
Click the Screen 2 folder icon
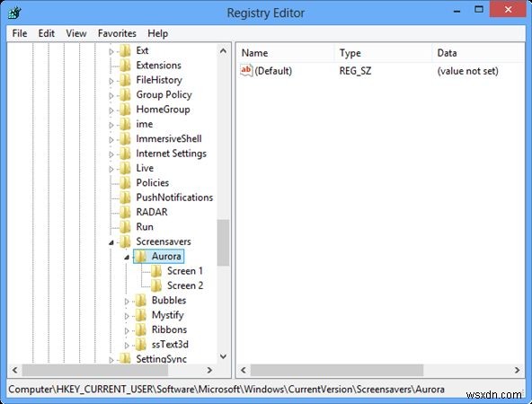pyautogui.click(x=156, y=285)
